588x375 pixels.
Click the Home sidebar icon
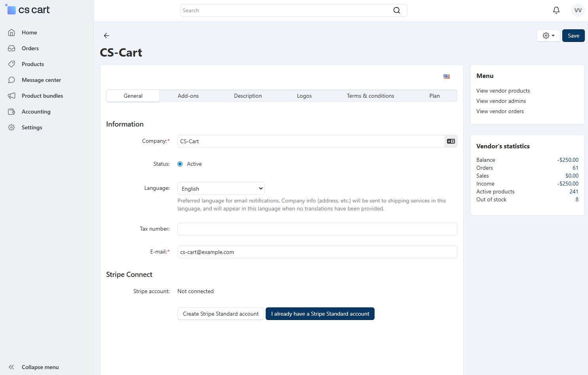pos(12,32)
